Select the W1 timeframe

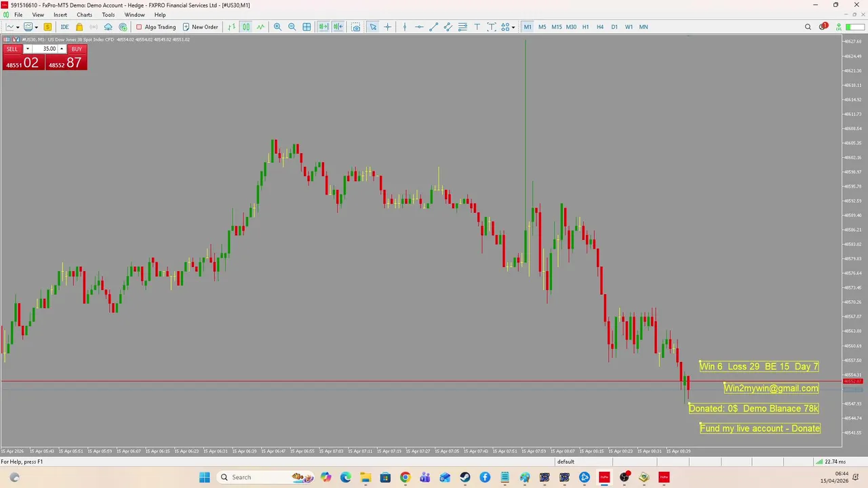629,27
